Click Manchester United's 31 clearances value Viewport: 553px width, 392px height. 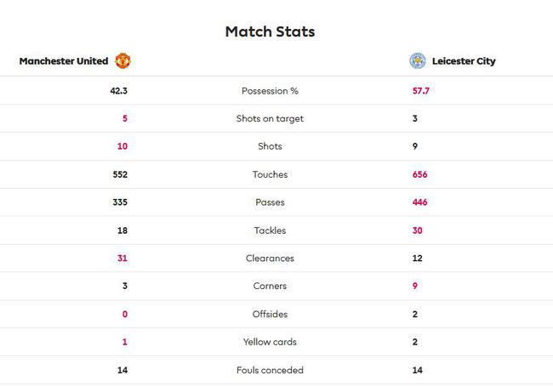(122, 258)
